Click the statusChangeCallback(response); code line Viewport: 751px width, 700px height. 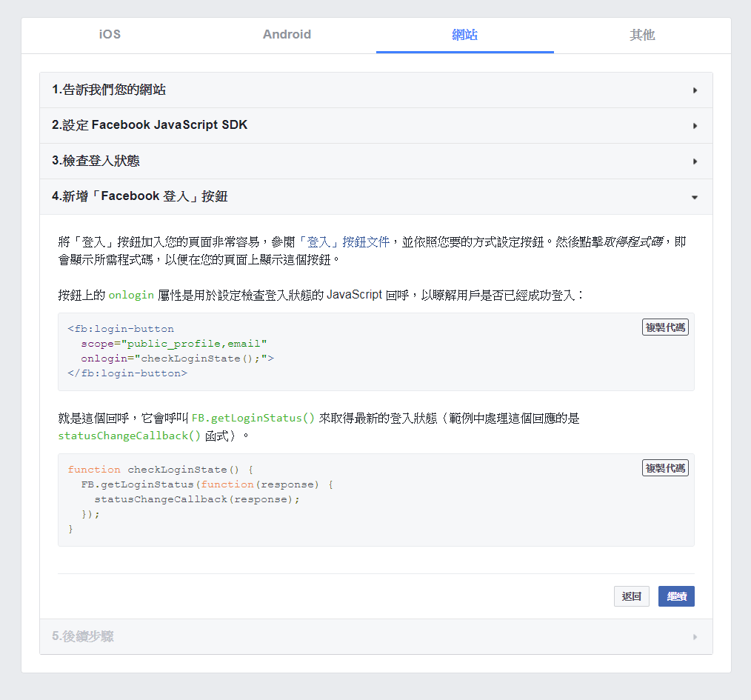click(197, 499)
